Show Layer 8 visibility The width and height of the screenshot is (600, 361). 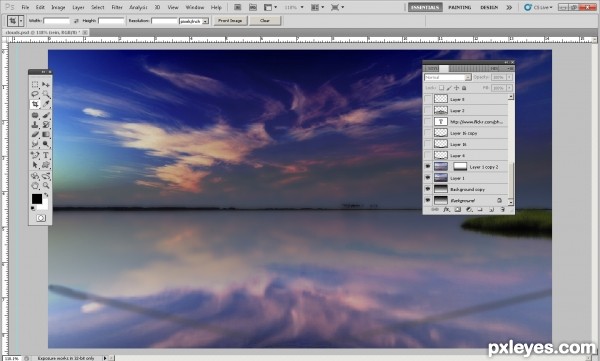coord(428,99)
